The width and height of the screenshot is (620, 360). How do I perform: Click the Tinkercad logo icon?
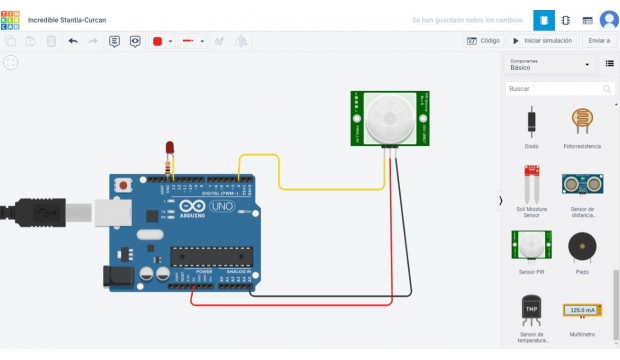click(x=10, y=20)
